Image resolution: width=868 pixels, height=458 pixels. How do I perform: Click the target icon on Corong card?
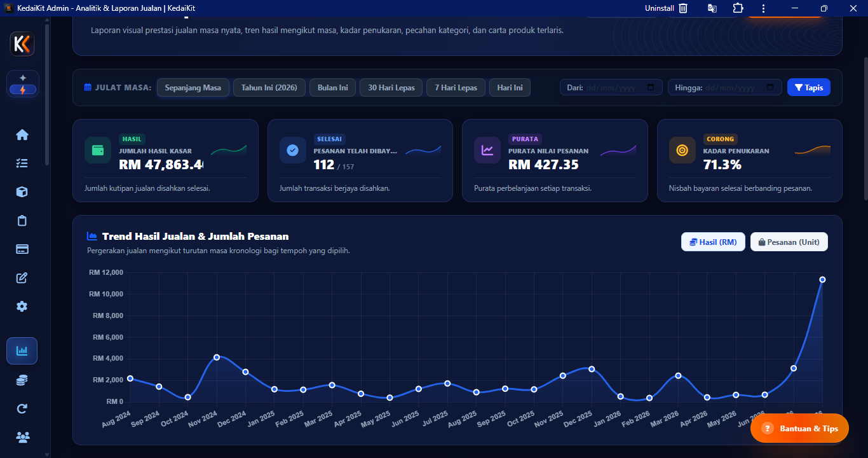click(x=682, y=150)
